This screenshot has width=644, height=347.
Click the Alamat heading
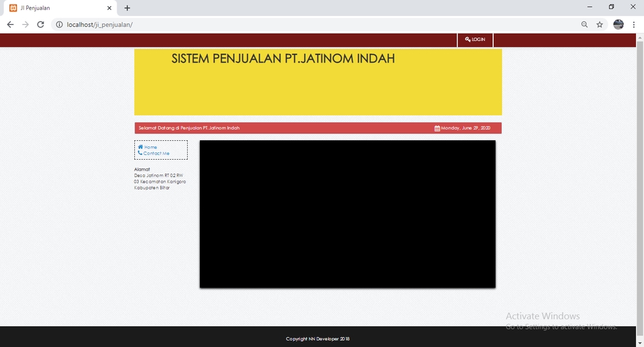coord(142,169)
